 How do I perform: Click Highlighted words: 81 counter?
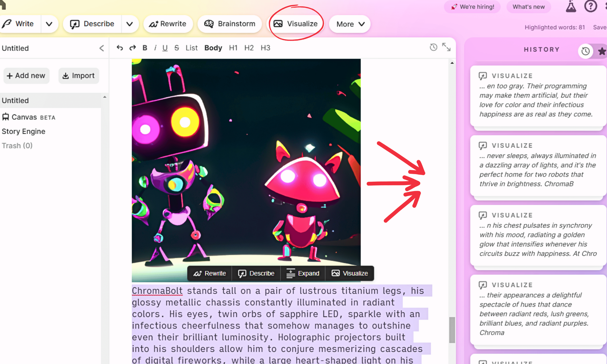[555, 27]
